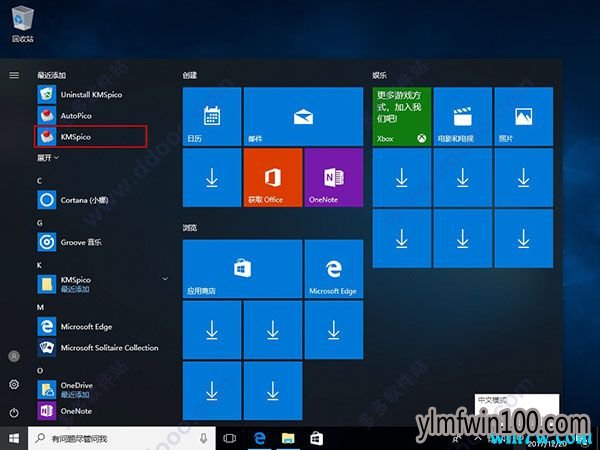Open the purple OneNote tile
Viewport: 600px width, 450px height.
tap(333, 179)
